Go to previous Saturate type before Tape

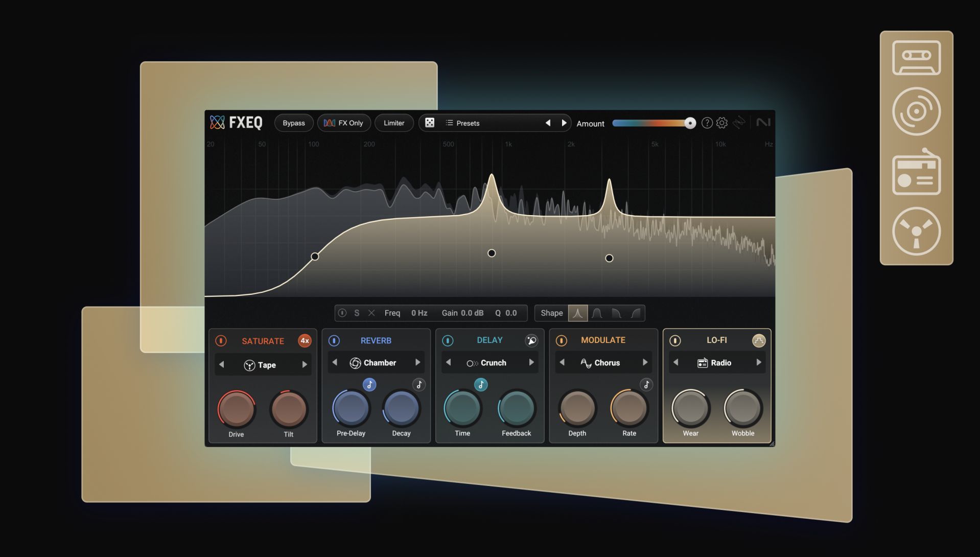pyautogui.click(x=221, y=365)
